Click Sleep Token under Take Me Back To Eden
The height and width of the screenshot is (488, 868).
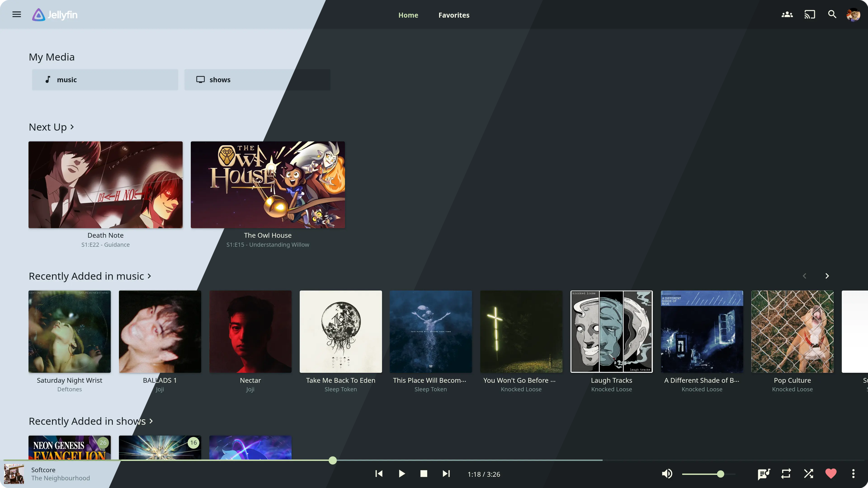point(341,389)
